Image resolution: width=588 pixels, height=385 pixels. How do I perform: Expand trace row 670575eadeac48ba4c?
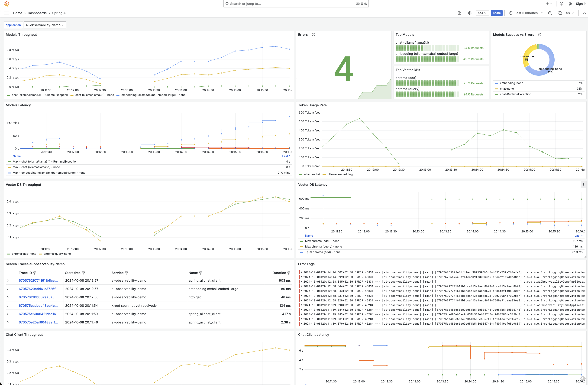(x=8, y=305)
